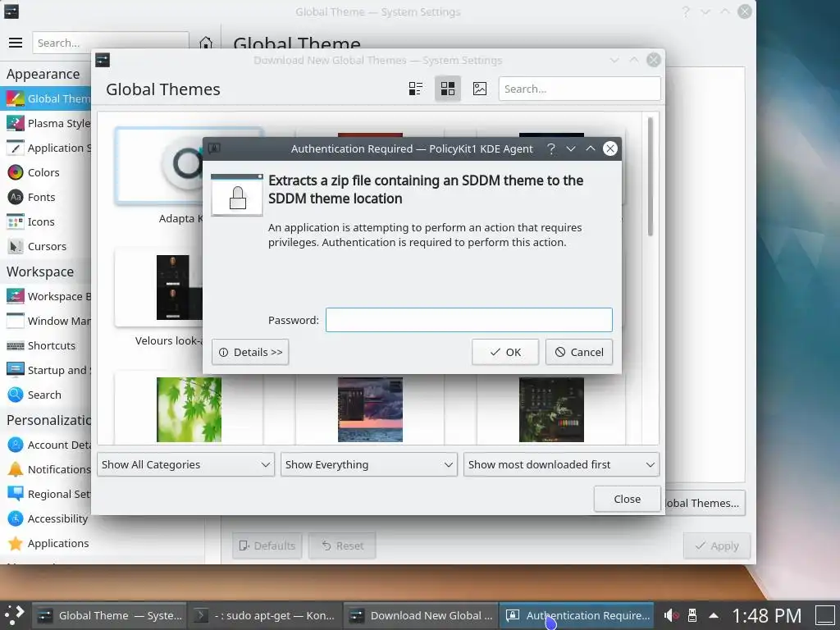Viewport: 840px width, 630px height.
Task: Click the Reset button in System Settings
Action: pos(342,546)
